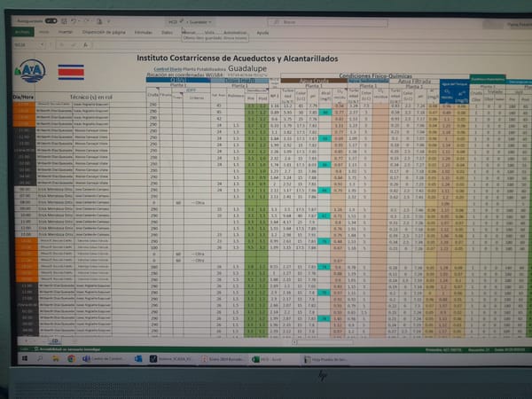The height and width of the screenshot is (399, 532).
Task: Open the Ayuda ribbon tab
Action: tap(262, 33)
